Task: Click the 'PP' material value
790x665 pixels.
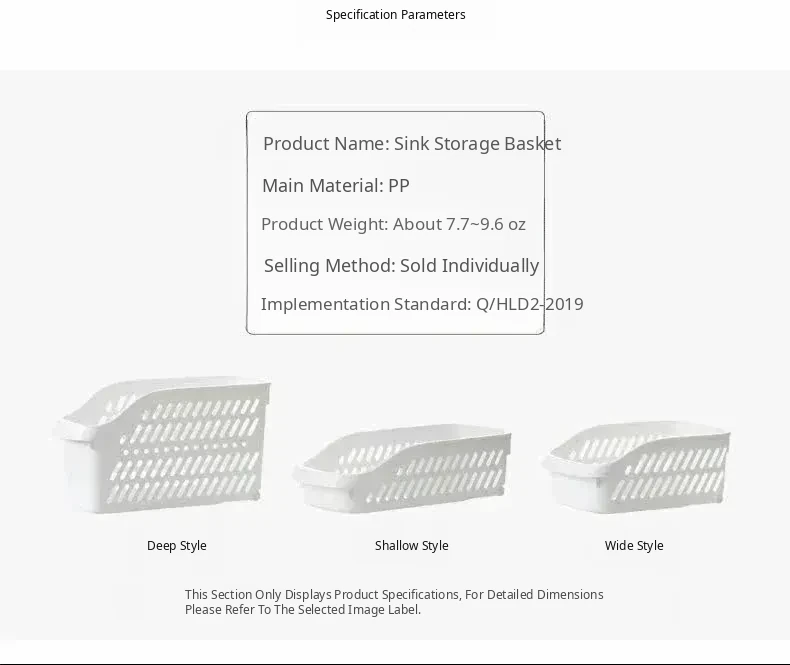Action: pos(399,186)
